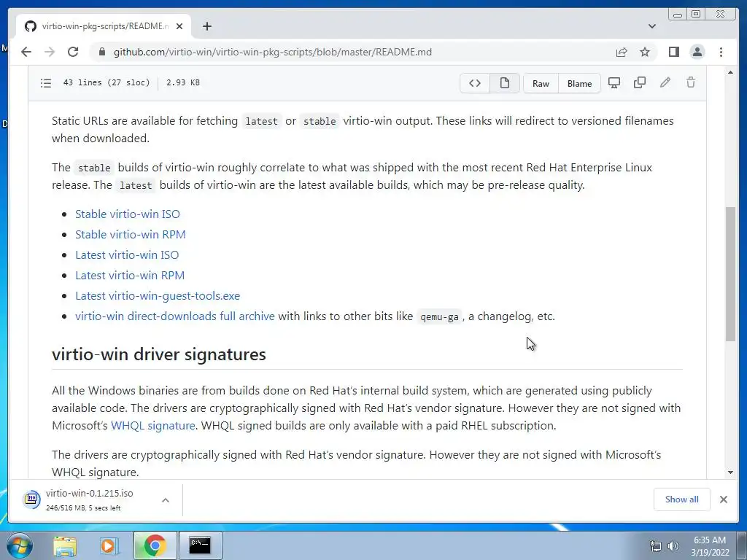The image size is (747, 560).
Task: Open a new browser tab
Action: coord(206,26)
